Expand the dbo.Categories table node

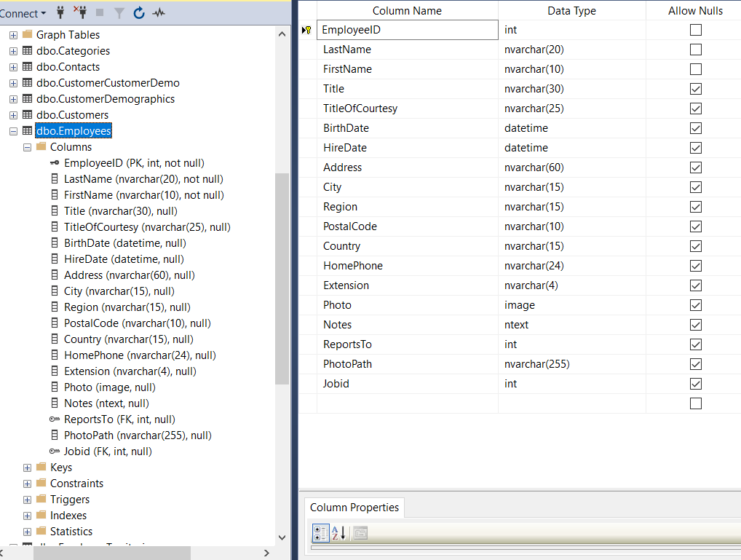pos(13,51)
